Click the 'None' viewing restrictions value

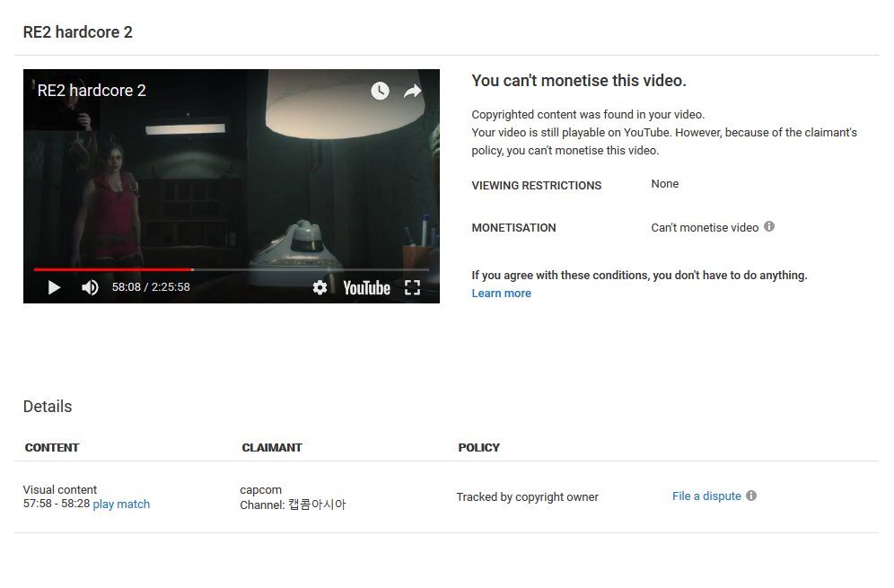coord(665,184)
